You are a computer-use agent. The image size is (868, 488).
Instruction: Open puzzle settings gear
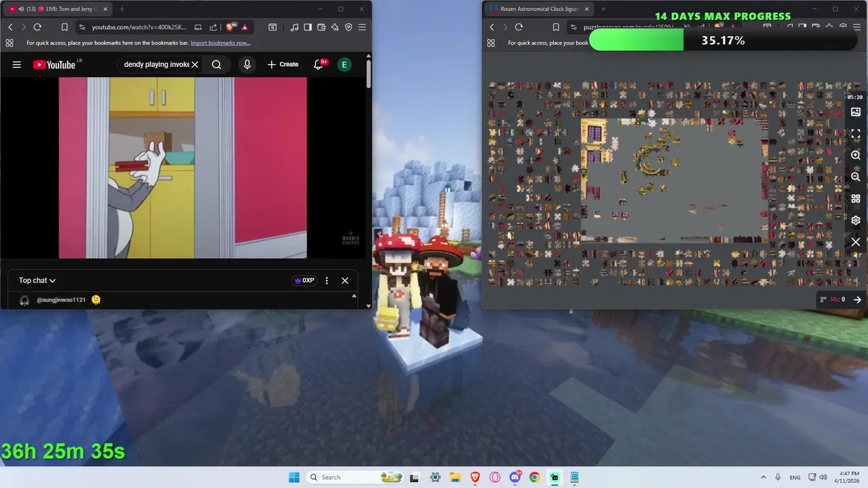coord(856,220)
